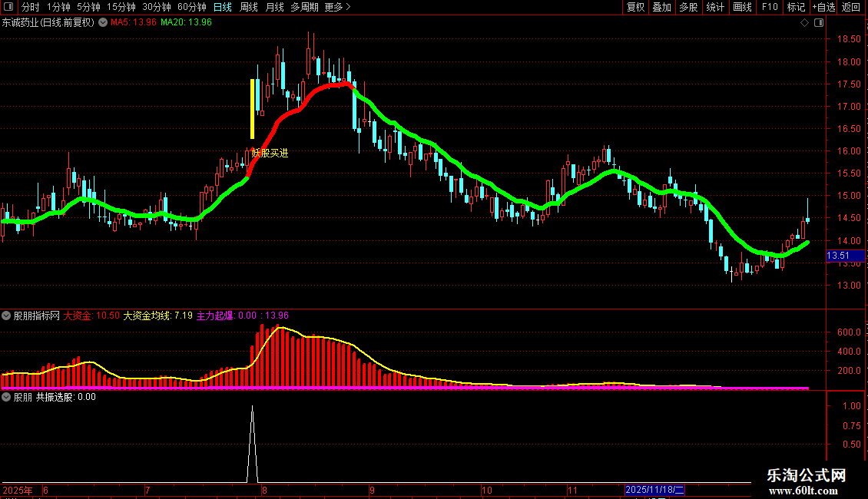Viewport: 868px width, 499px height.
Task: Click the 18.50 price axis label
Action: coord(849,39)
